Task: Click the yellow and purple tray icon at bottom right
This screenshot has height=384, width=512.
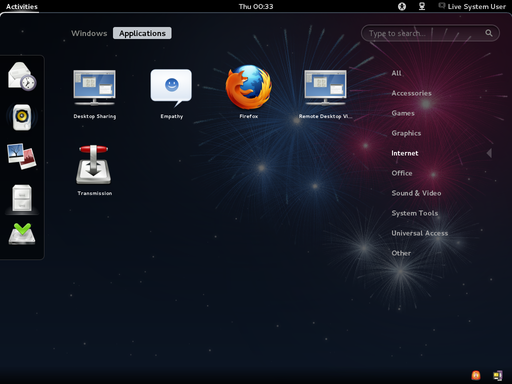Action: click(498, 376)
